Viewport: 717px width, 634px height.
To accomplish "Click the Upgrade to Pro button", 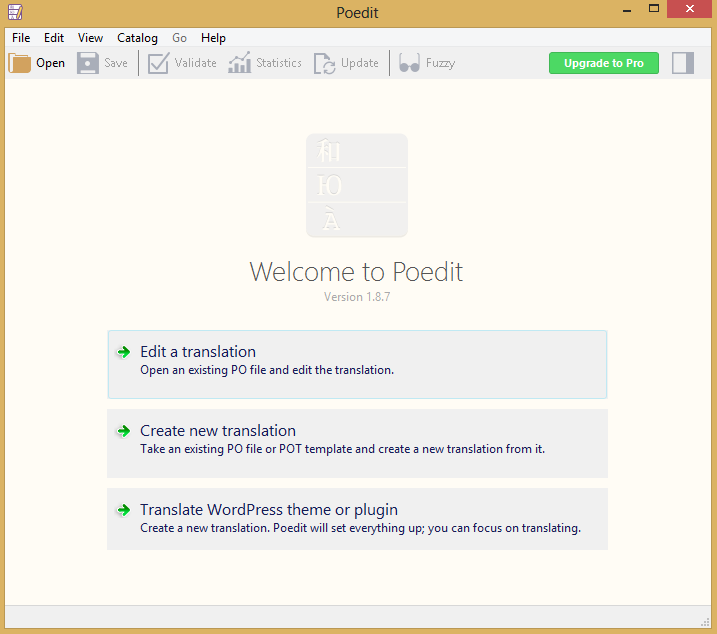I will coord(604,63).
